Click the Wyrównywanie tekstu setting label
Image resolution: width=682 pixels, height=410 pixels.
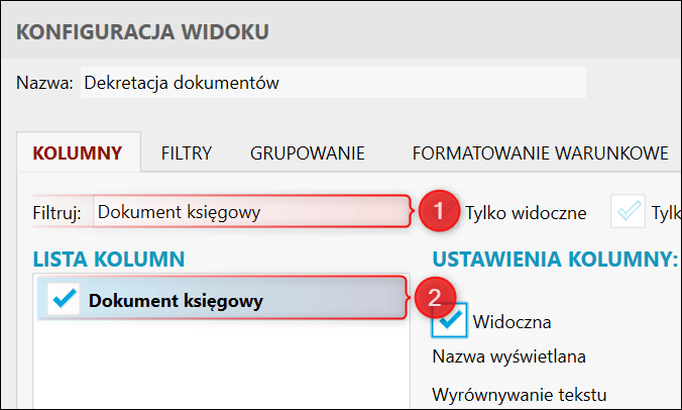[x=519, y=395]
